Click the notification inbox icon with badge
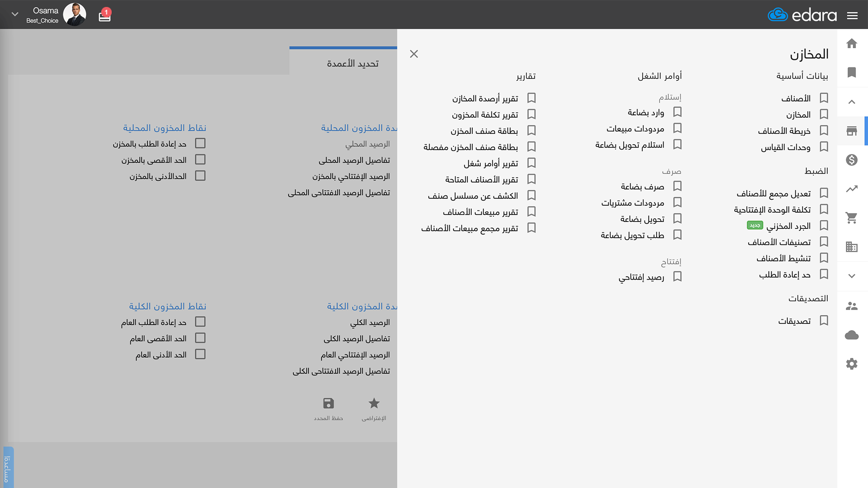This screenshot has width=868, height=488. tap(105, 16)
